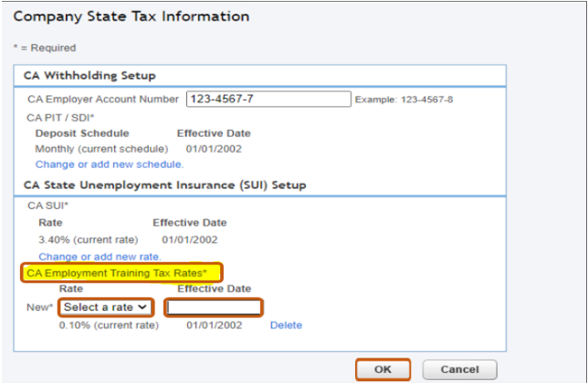Viewport: 588px width, 391px height.
Task: Delete the 0.10% current training tax rate
Action: [286, 325]
